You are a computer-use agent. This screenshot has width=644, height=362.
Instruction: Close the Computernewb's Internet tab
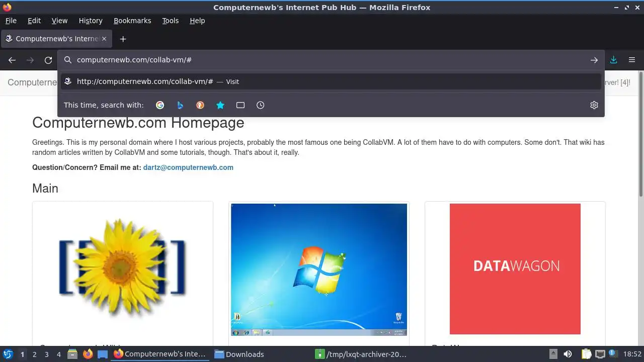click(x=104, y=39)
